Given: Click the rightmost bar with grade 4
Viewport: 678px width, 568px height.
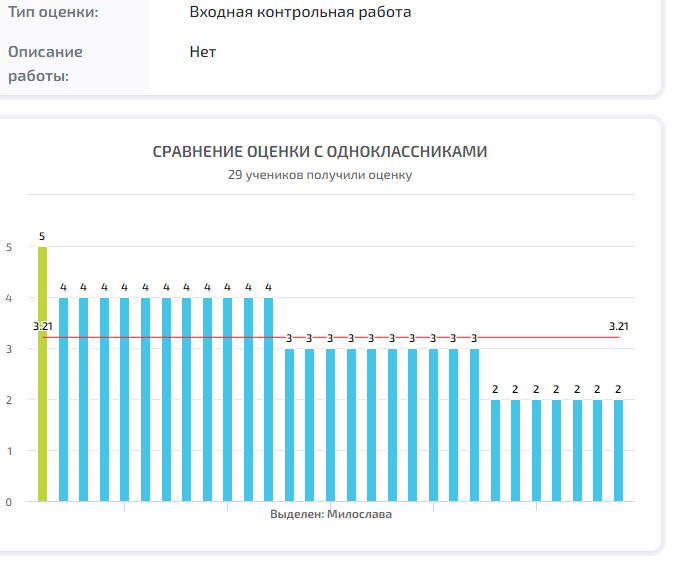Looking at the screenshot, I should (268, 400).
